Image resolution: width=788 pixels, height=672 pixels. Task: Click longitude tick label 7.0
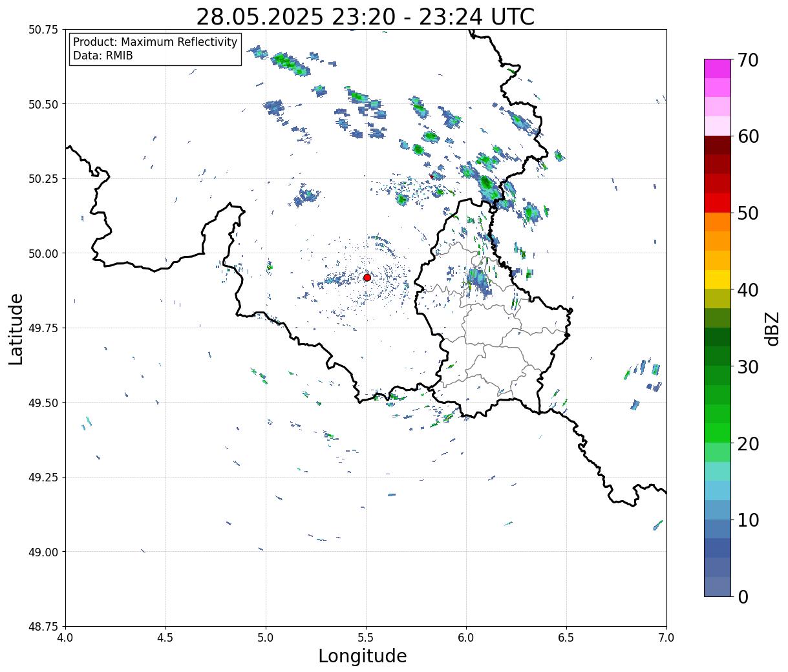point(666,638)
